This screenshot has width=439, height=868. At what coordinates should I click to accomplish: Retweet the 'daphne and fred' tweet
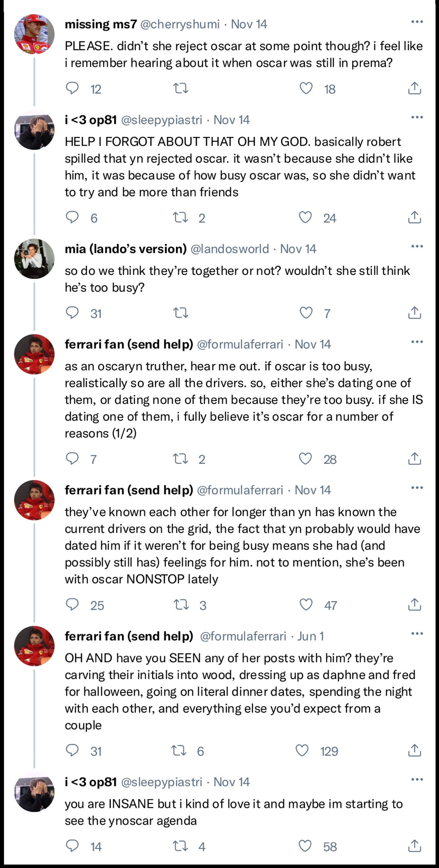click(179, 751)
